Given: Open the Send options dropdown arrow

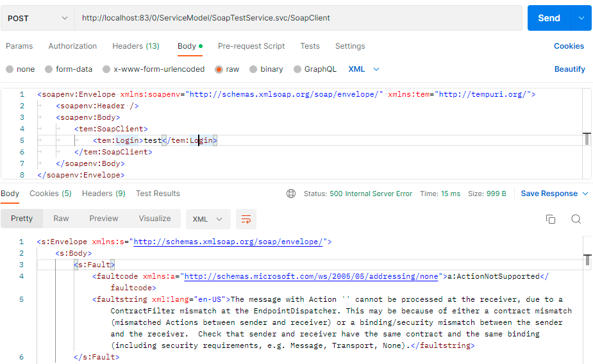Looking at the screenshot, I should [x=581, y=18].
